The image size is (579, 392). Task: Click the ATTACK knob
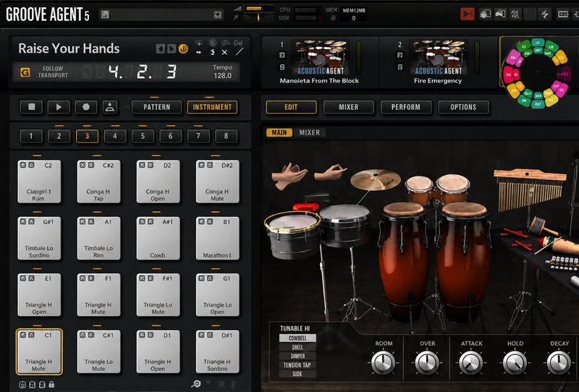pyautogui.click(x=471, y=362)
